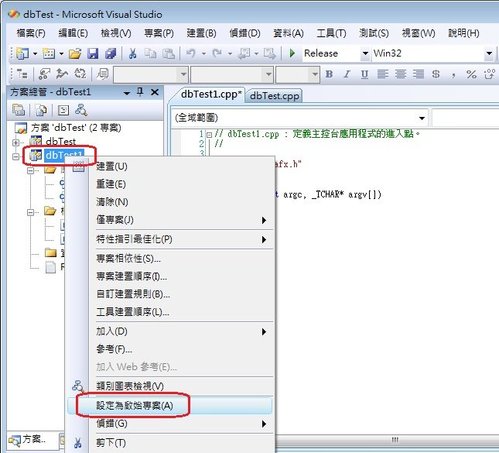Select 設定為啟始專案(A) menu item
Image resolution: width=499 pixels, height=453 pixels.
point(170,405)
